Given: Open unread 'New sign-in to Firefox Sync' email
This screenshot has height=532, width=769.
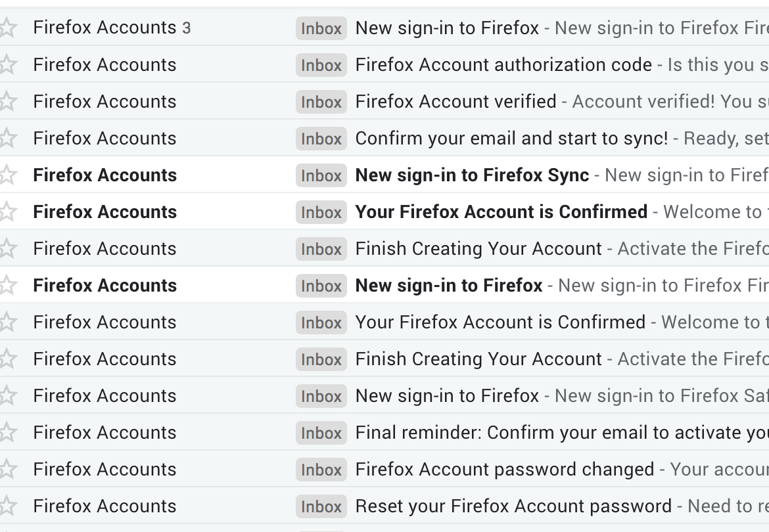Looking at the screenshot, I should point(472,175).
